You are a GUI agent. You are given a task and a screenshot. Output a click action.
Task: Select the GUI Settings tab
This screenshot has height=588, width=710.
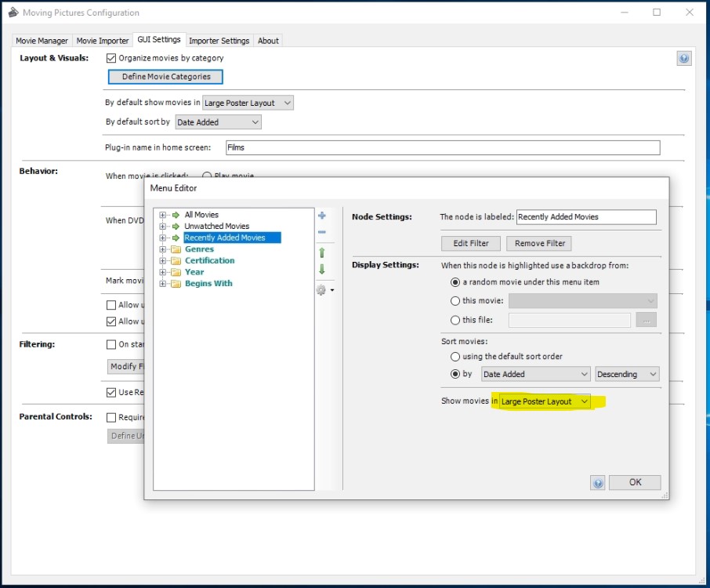pos(159,39)
